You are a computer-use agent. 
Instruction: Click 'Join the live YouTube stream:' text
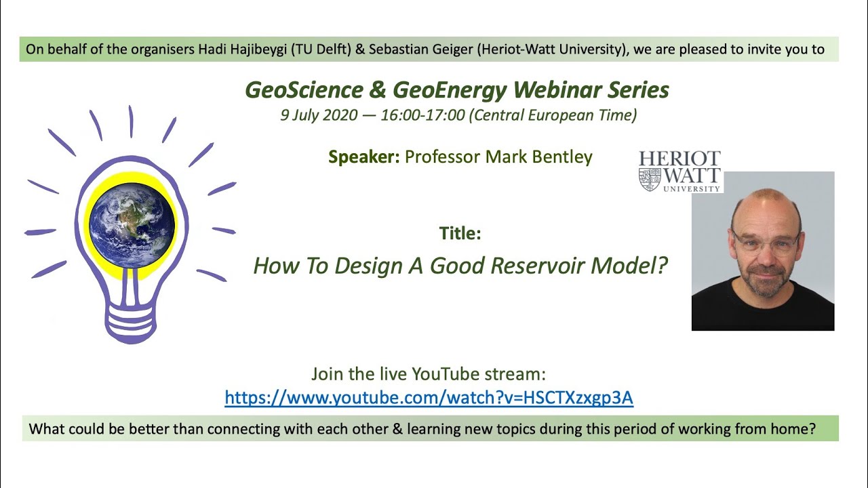(x=429, y=374)
